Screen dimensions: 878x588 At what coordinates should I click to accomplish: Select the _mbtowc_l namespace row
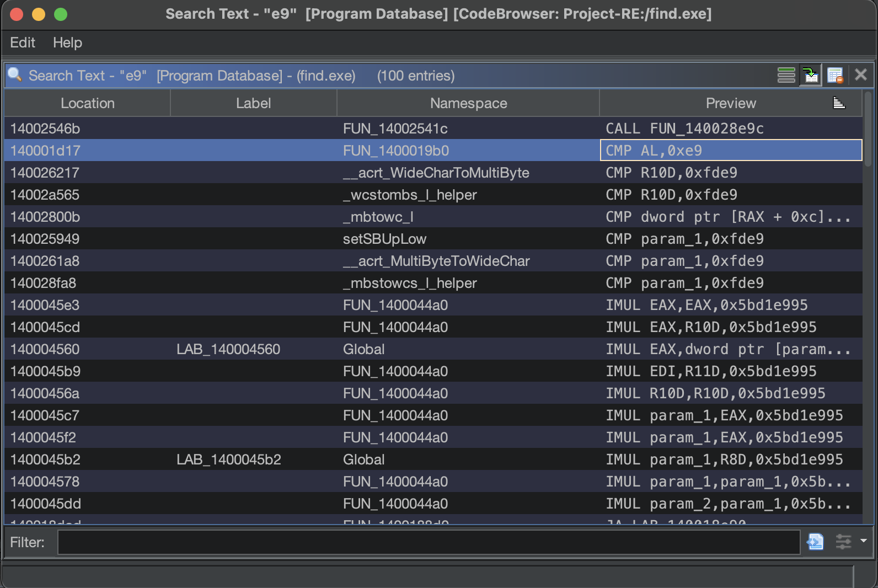click(x=433, y=217)
